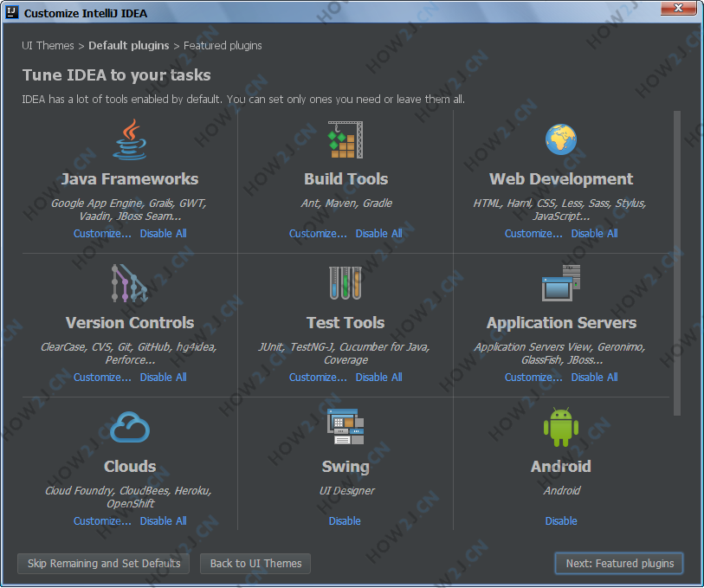Click the Application Servers heading
This screenshot has width=704, height=588.
[x=561, y=323]
